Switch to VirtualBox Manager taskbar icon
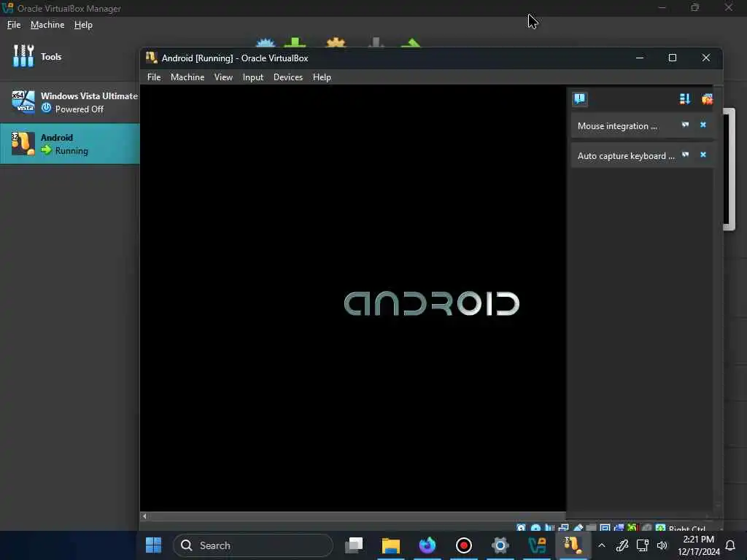 tap(537, 545)
